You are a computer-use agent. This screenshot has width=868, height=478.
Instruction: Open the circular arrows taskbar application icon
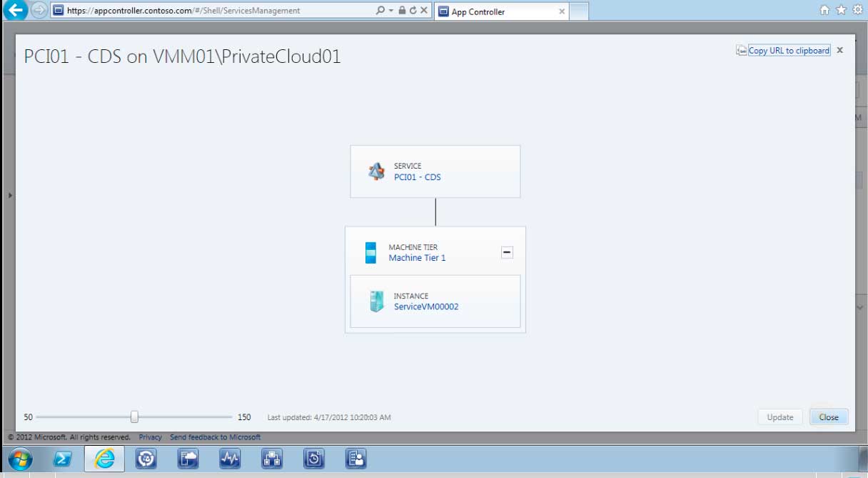click(146, 459)
